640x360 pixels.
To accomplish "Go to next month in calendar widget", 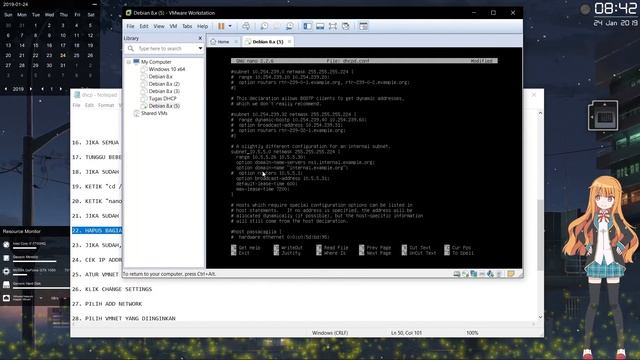I will pos(61,89).
